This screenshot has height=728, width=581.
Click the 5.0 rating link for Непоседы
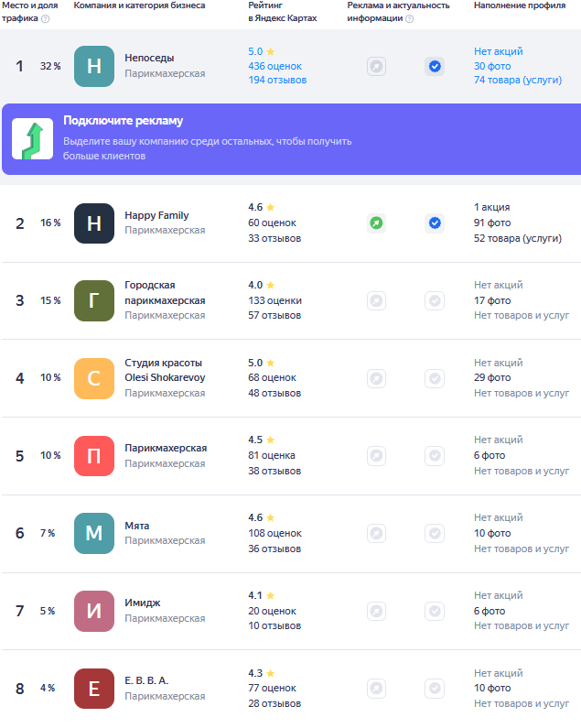[x=262, y=51]
